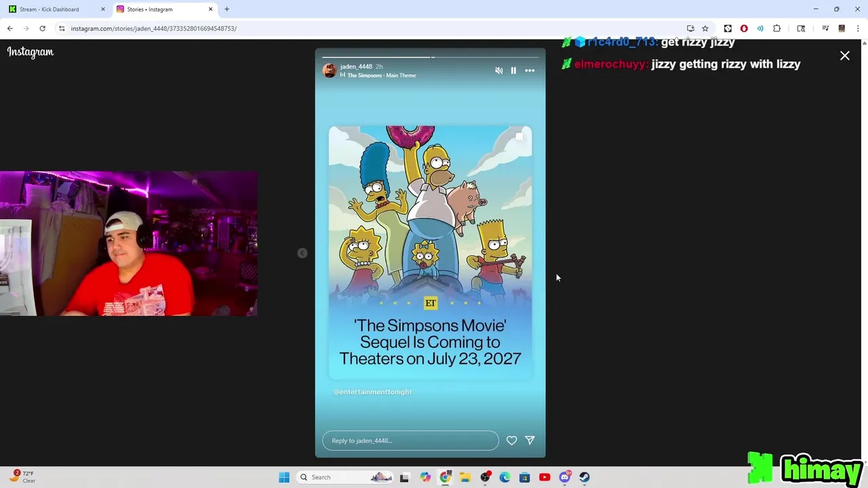Screen dimensions: 868x488
Task: Go to the previous story arrow
Action: pyautogui.click(x=302, y=253)
